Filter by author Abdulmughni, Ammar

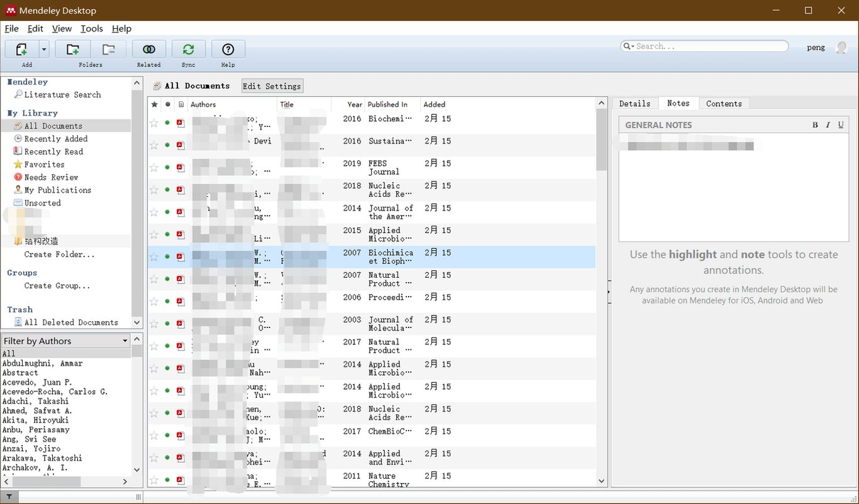[x=43, y=363]
